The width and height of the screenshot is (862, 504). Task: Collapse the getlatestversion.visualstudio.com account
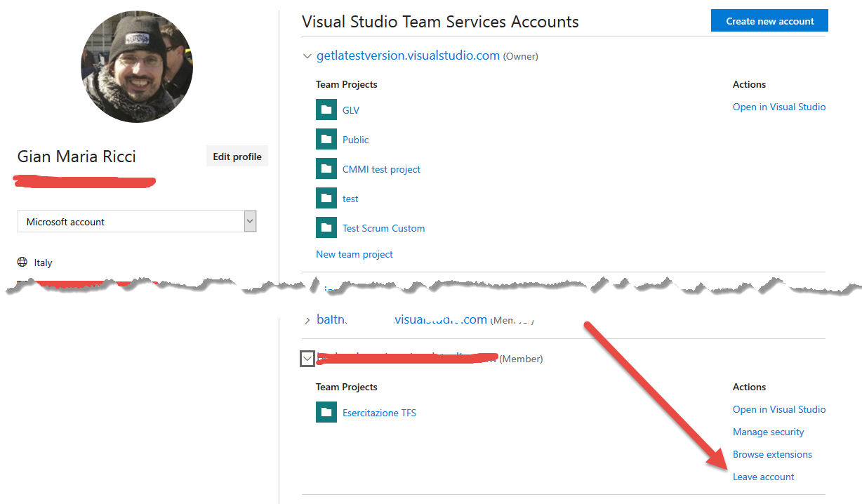point(307,56)
